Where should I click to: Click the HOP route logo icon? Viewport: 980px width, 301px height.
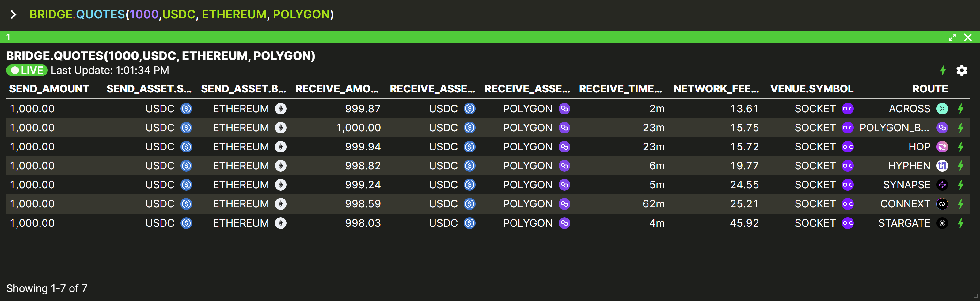point(942,147)
